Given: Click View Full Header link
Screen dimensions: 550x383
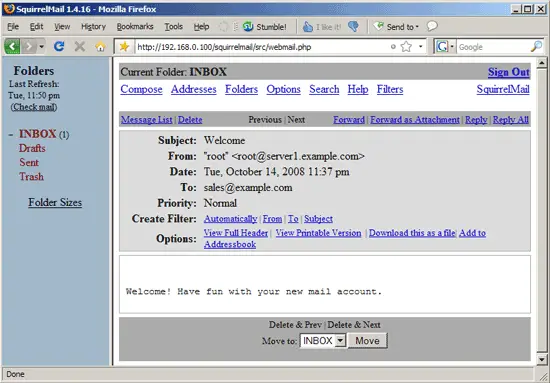Looking at the screenshot, I should (236, 233).
